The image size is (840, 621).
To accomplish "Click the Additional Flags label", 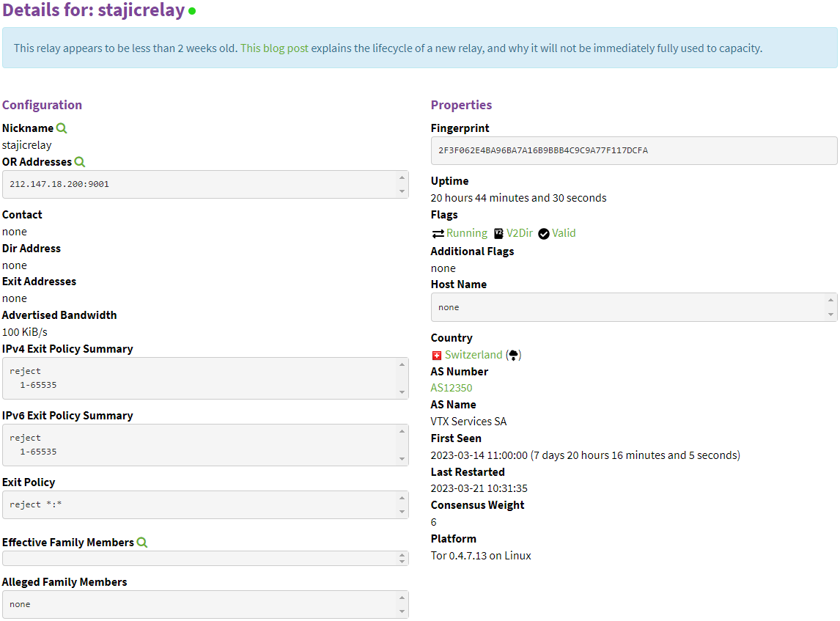I will (x=473, y=251).
